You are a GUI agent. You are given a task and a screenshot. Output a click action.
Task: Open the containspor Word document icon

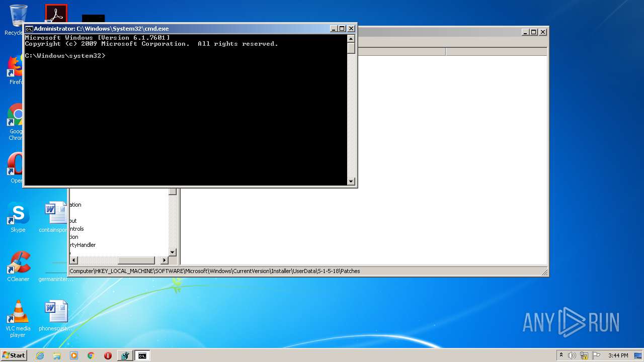(55, 217)
